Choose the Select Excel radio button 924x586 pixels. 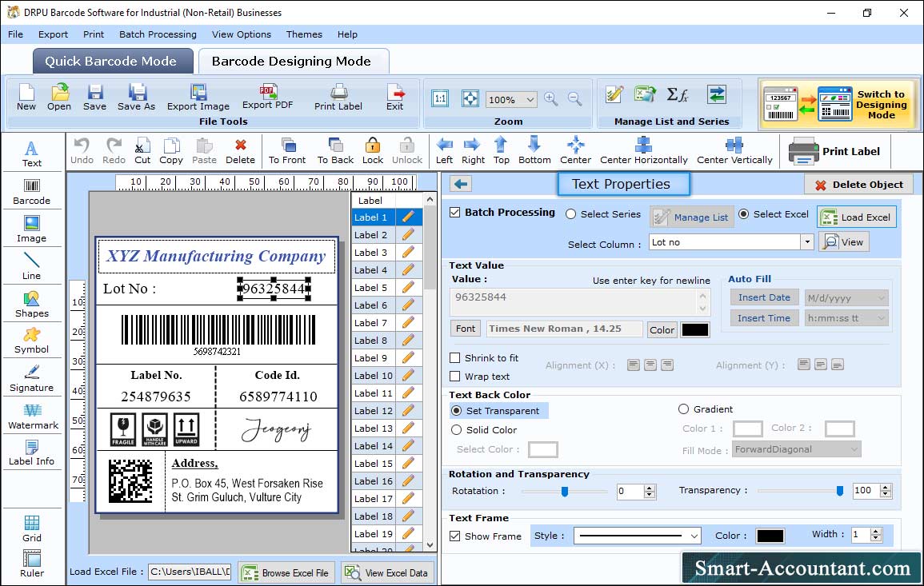click(744, 214)
